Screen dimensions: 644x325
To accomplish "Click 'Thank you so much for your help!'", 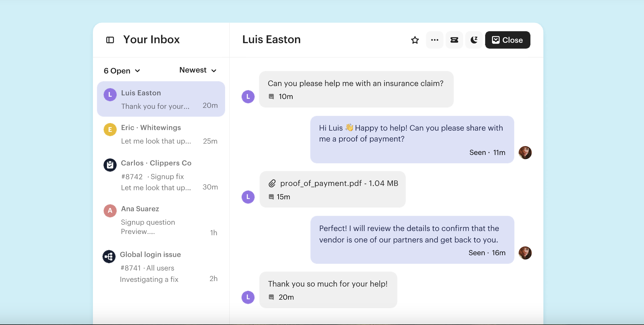I will tap(328, 284).
